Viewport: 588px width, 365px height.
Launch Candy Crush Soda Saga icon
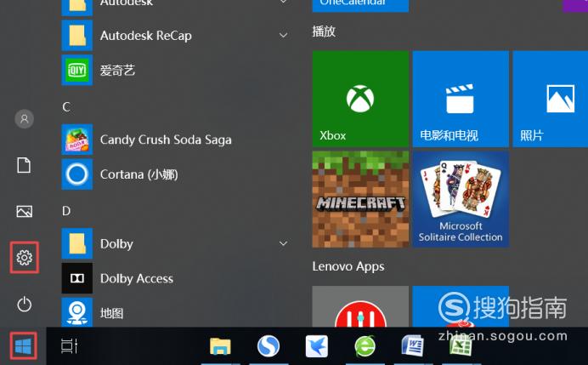(76, 140)
